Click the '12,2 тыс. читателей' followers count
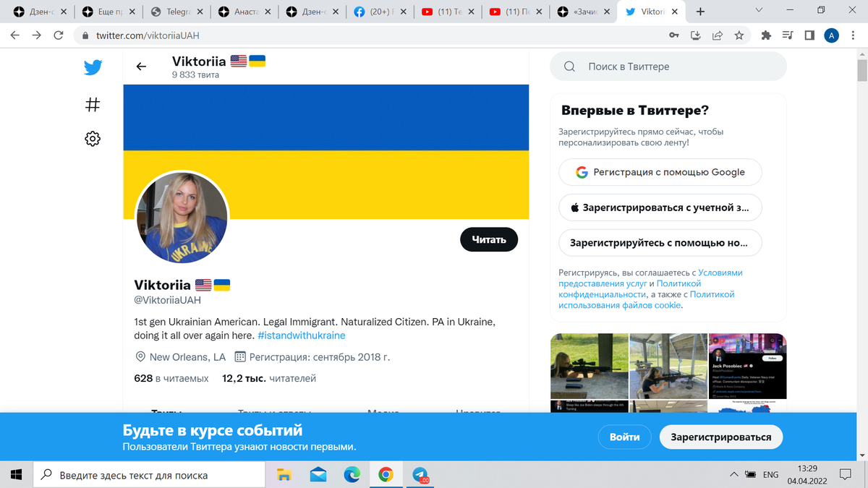868x488 pixels. pyautogui.click(x=269, y=378)
